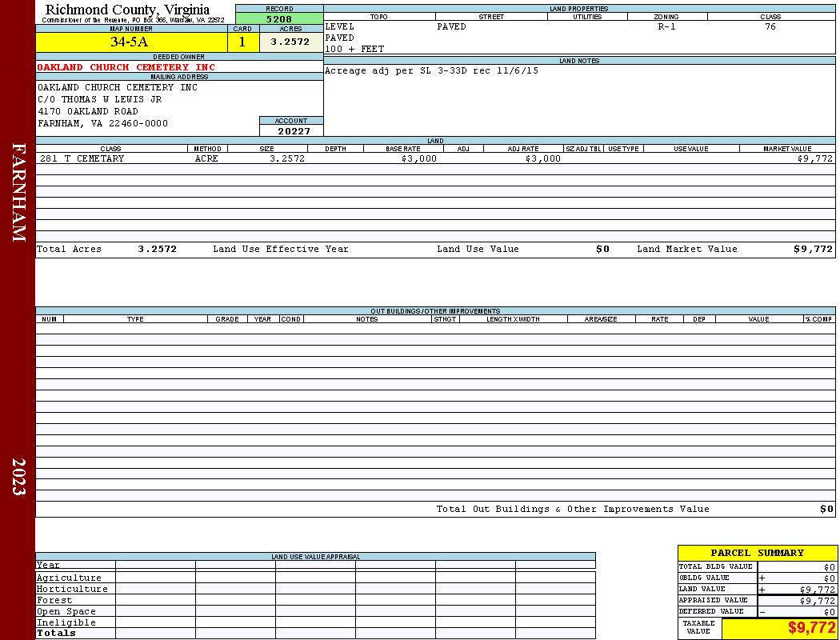Select the Totals row label in land use appraisal
840x640 pixels.
[56, 633]
